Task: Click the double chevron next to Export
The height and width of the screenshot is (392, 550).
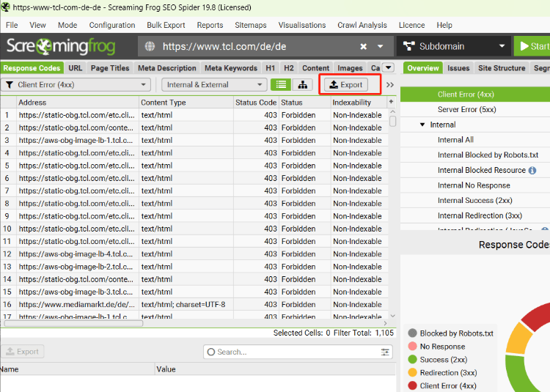Action: coord(389,85)
